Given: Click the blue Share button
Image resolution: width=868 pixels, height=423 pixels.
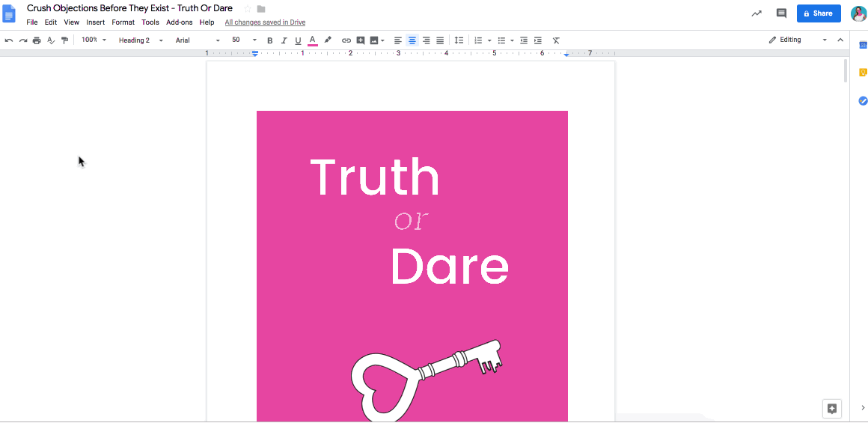Looking at the screenshot, I should click(x=819, y=13).
